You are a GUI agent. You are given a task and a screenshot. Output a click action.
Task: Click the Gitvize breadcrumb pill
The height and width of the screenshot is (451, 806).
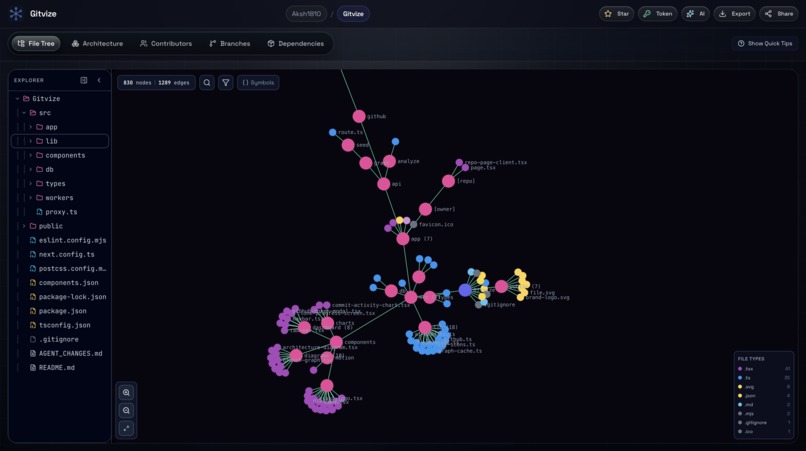pos(353,14)
